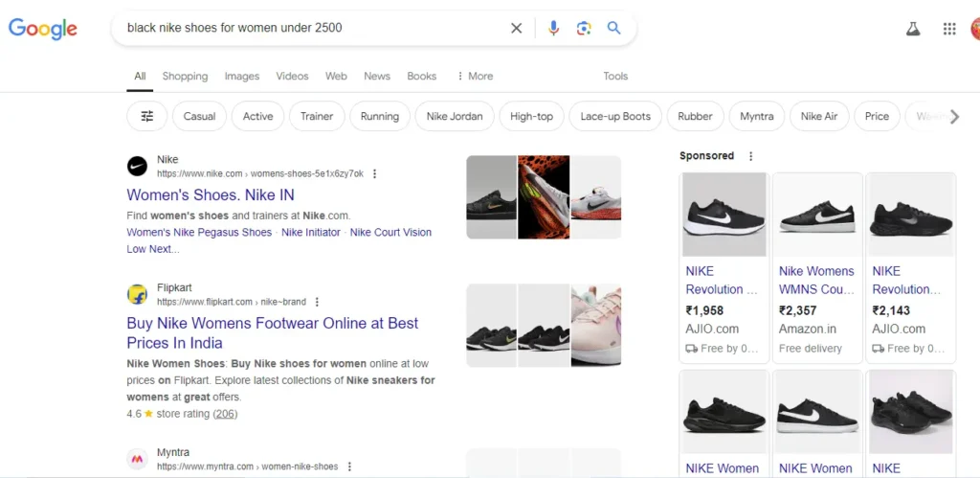Open Nike Womens WMNS Court ad ₹2,357
The width and height of the screenshot is (980, 478).
click(x=816, y=281)
